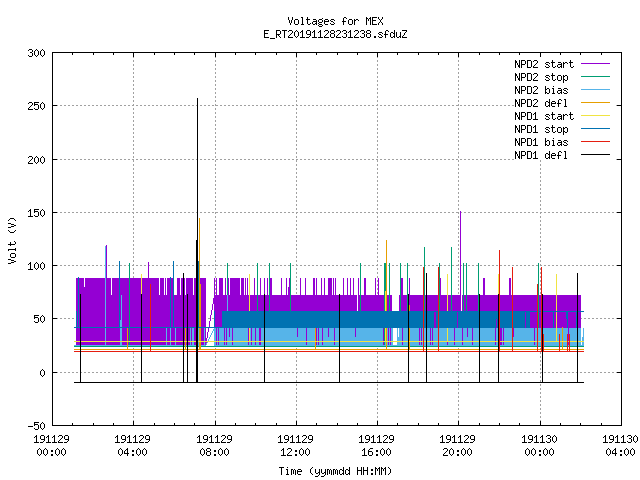Click the Volt (V) y-axis label
This screenshot has height=480, width=640.
12,241
